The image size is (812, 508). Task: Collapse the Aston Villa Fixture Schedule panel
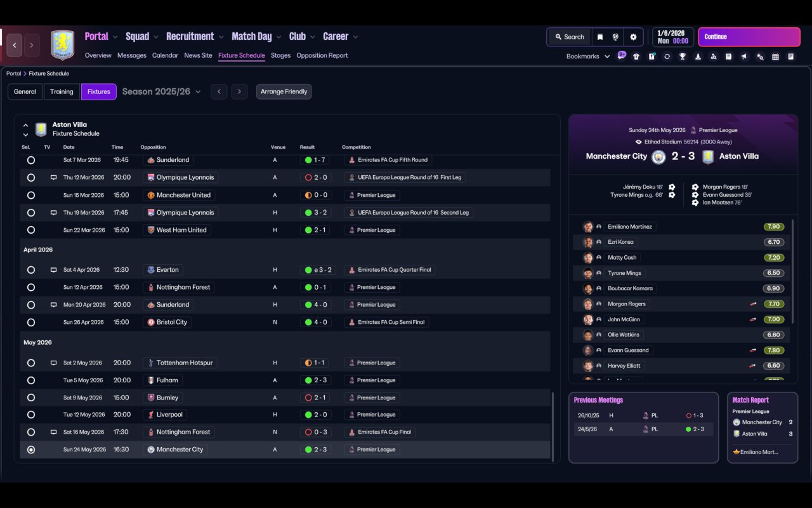click(25, 125)
